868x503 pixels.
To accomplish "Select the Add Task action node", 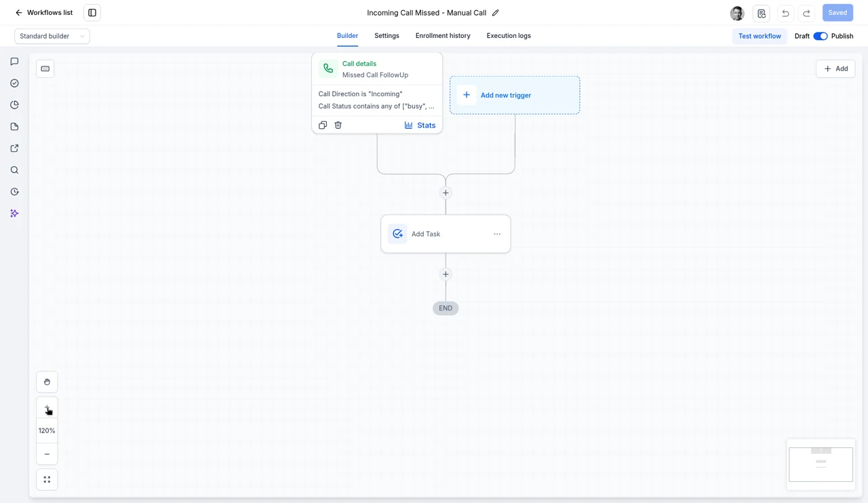I will [446, 234].
